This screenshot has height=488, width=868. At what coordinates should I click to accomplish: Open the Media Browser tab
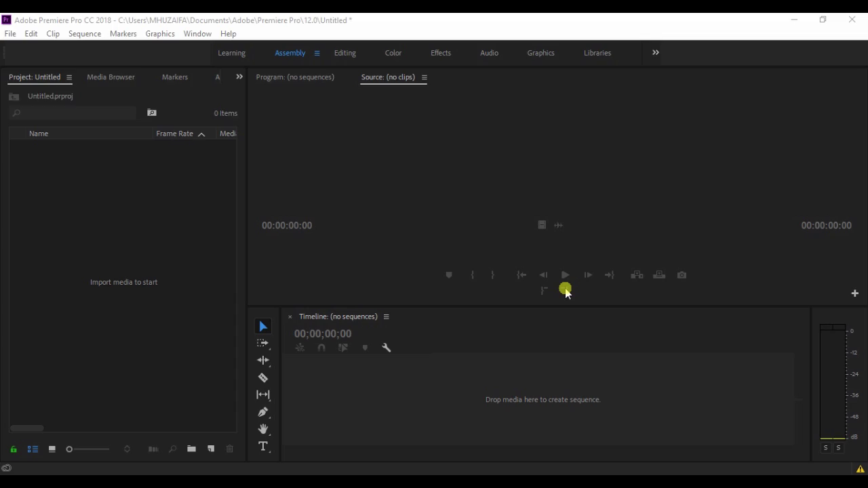tap(111, 77)
